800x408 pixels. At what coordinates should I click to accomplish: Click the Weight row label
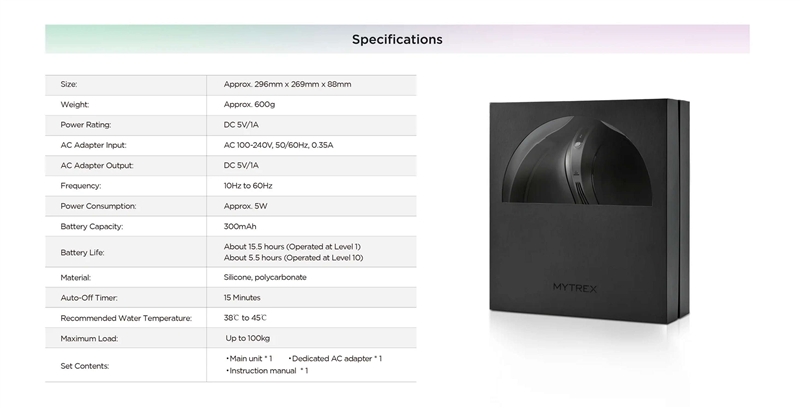point(75,105)
